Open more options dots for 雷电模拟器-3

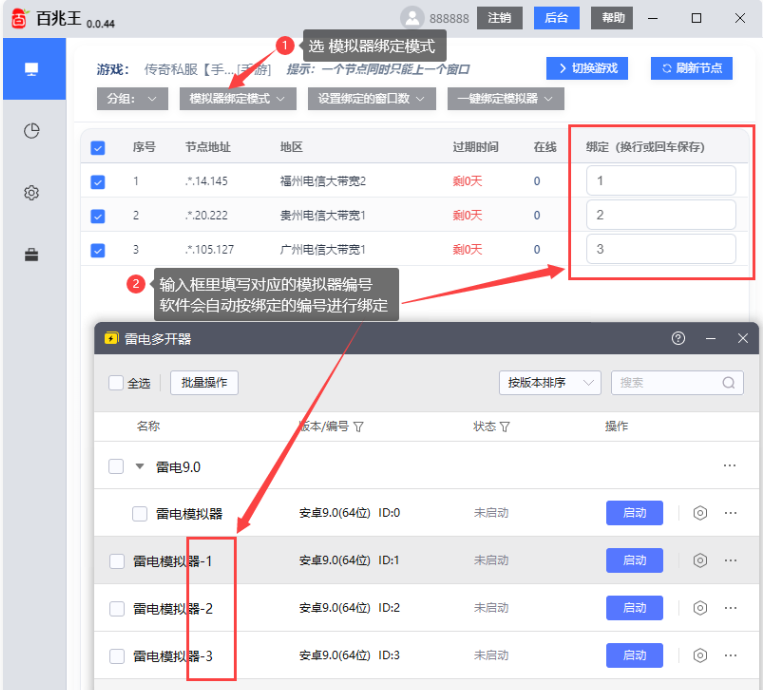(730, 655)
